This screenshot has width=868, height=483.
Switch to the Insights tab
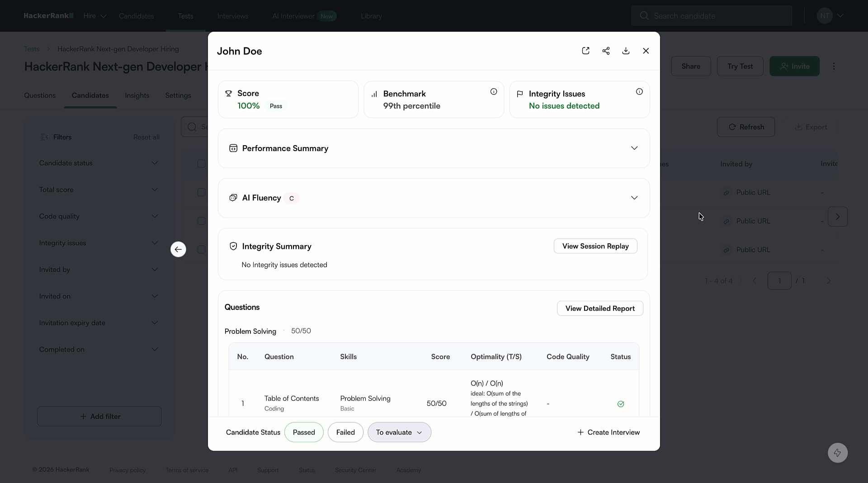click(137, 95)
